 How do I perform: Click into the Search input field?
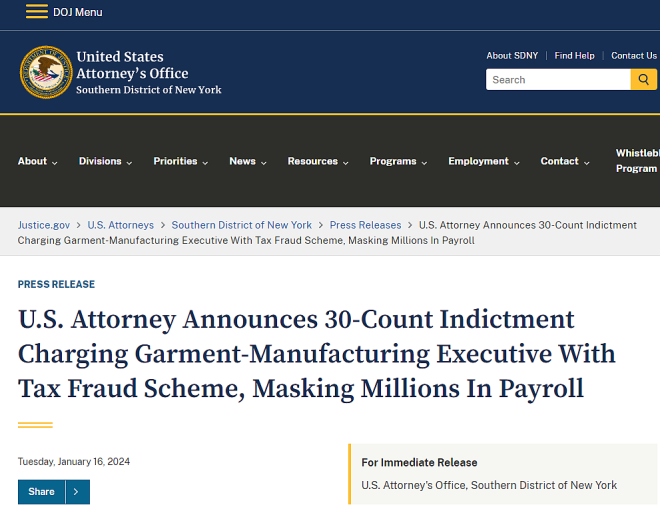pos(558,80)
